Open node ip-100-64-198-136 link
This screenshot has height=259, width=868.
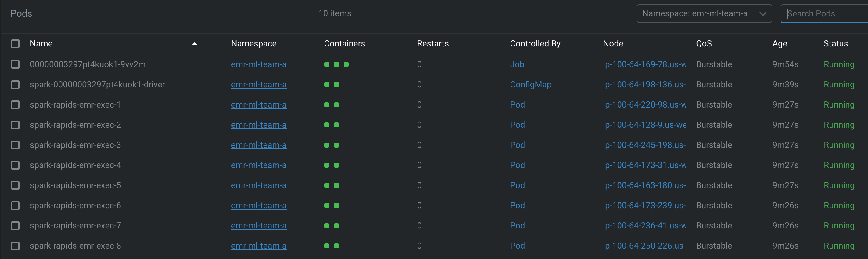click(x=644, y=85)
